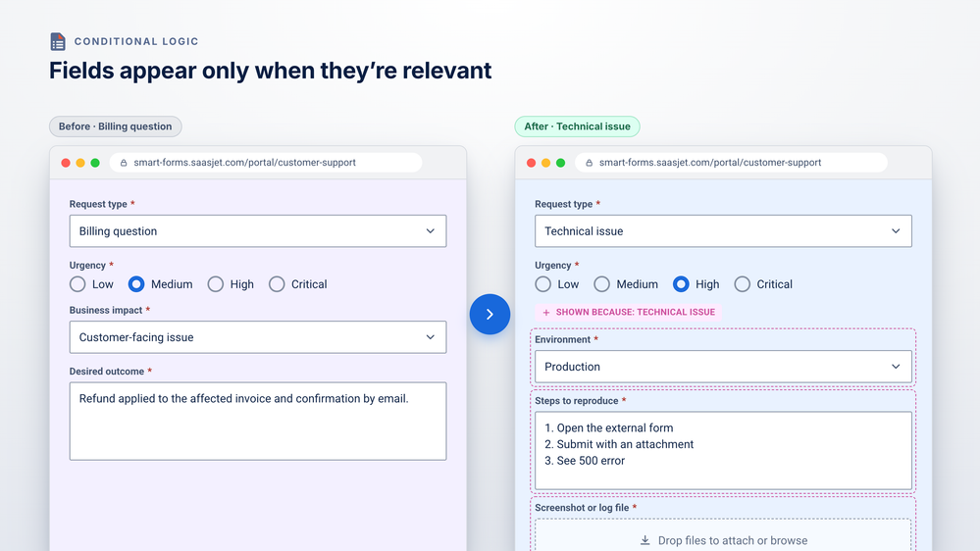Screen dimensions: 980x551
Task: Click the Shown Because: Technical Issue badge
Action: (628, 313)
